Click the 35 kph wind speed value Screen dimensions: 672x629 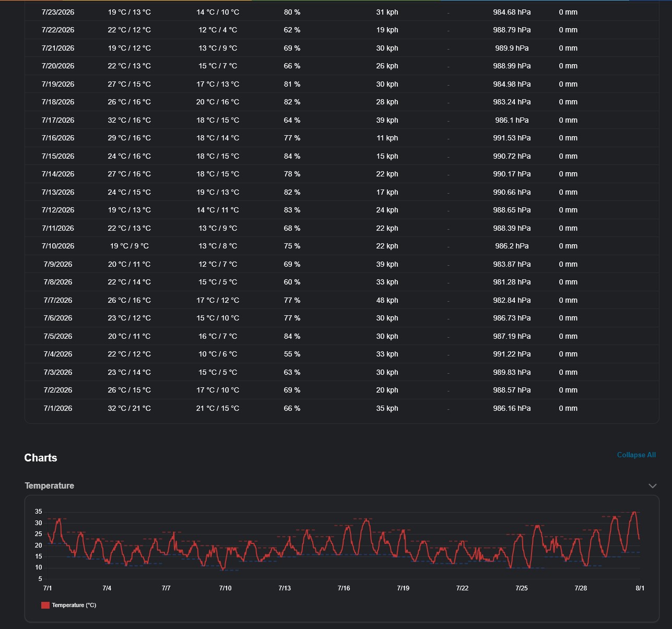pyautogui.click(x=387, y=408)
